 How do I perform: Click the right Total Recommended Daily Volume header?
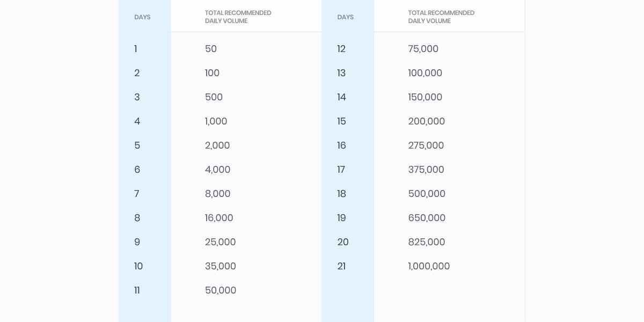point(441,17)
